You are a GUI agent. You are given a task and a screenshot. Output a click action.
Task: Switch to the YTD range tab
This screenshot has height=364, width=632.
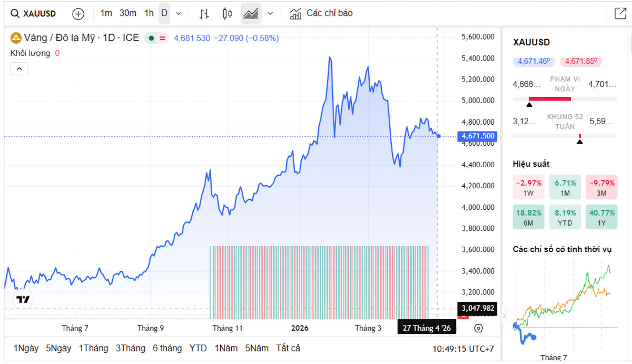click(x=198, y=348)
